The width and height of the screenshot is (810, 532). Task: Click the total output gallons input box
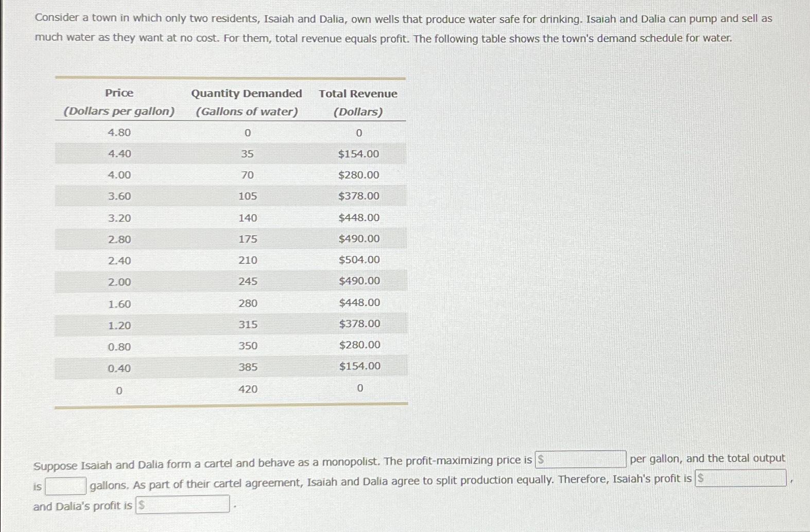tap(66, 486)
